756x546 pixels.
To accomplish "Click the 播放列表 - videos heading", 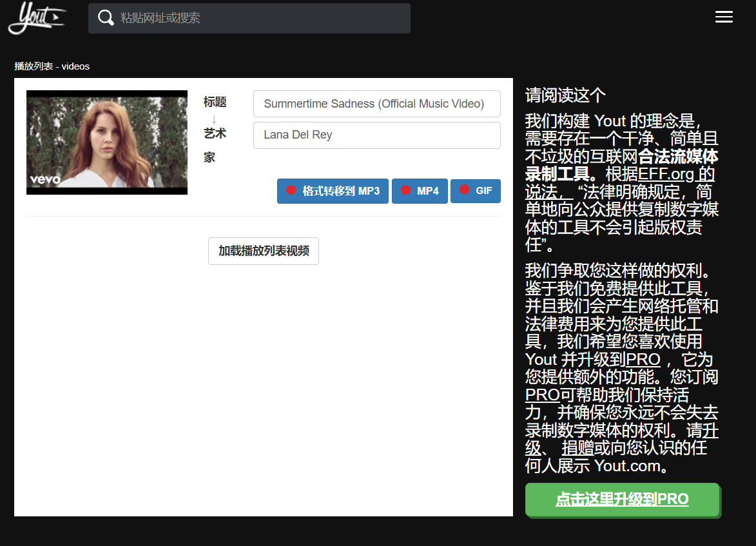I will coord(52,66).
